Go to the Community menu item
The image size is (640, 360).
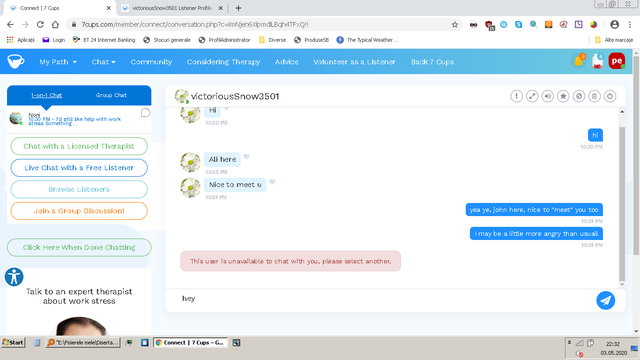(151, 62)
